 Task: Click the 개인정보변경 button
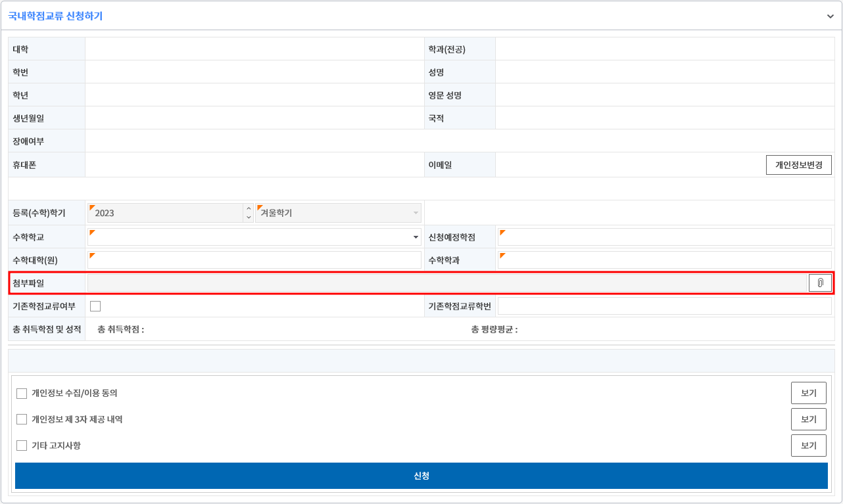pos(799,164)
